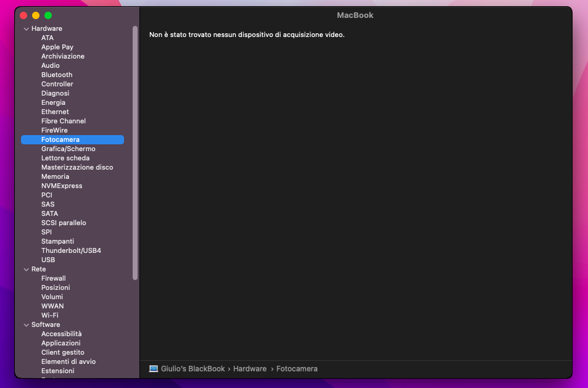Select Fotocamera in the bottom path bar
The image size is (588, 388).
click(297, 369)
